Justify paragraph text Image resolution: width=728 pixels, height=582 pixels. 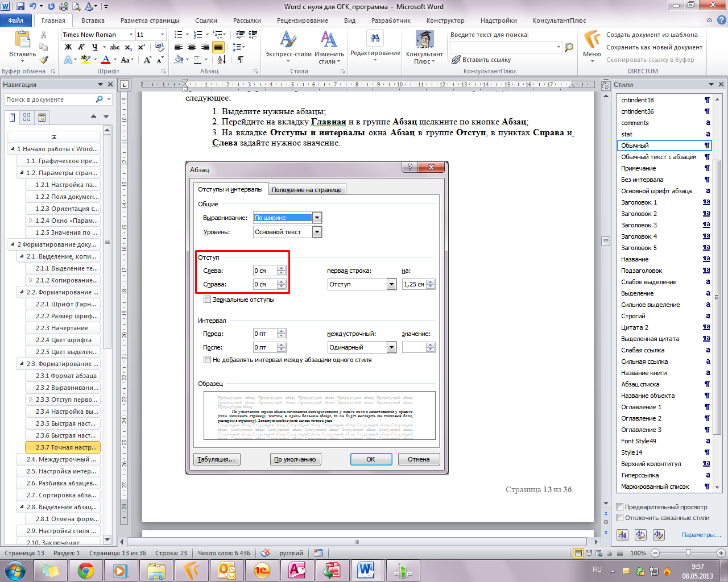pos(218,47)
